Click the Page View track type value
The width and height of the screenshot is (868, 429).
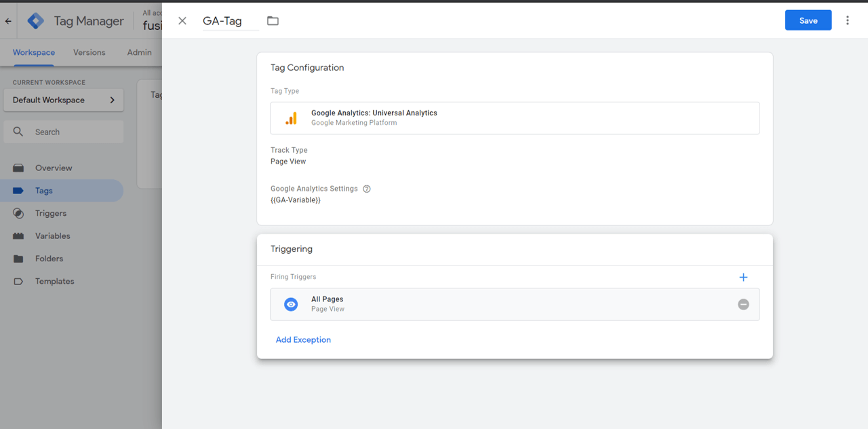click(x=288, y=162)
